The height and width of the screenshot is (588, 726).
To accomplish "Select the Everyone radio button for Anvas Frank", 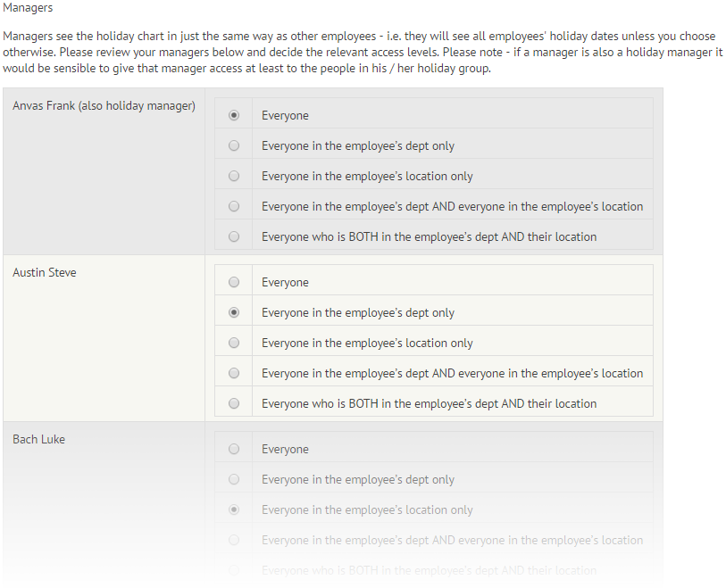I will pos(234,115).
